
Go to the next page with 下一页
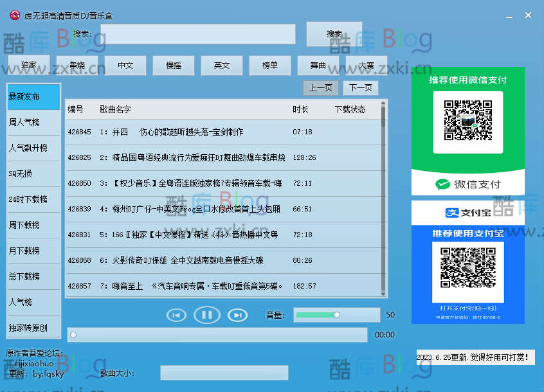click(x=361, y=87)
